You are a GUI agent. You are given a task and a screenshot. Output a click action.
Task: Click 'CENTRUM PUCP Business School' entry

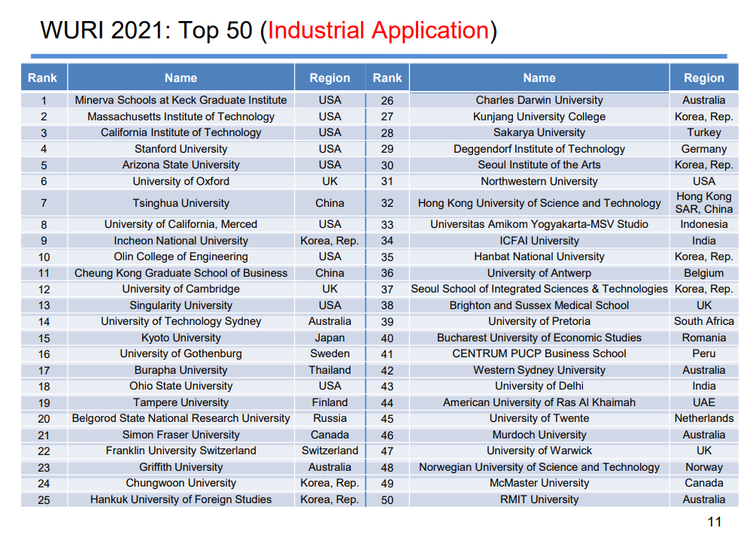[x=539, y=353]
